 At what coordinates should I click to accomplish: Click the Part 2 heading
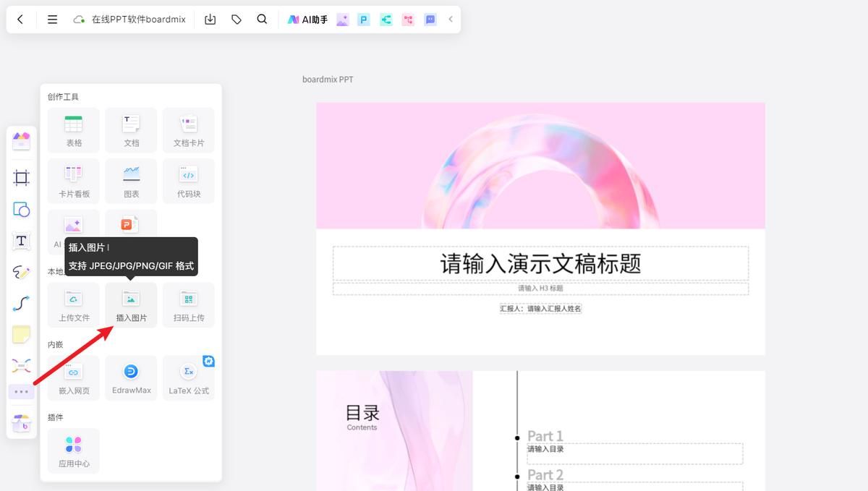(x=545, y=475)
